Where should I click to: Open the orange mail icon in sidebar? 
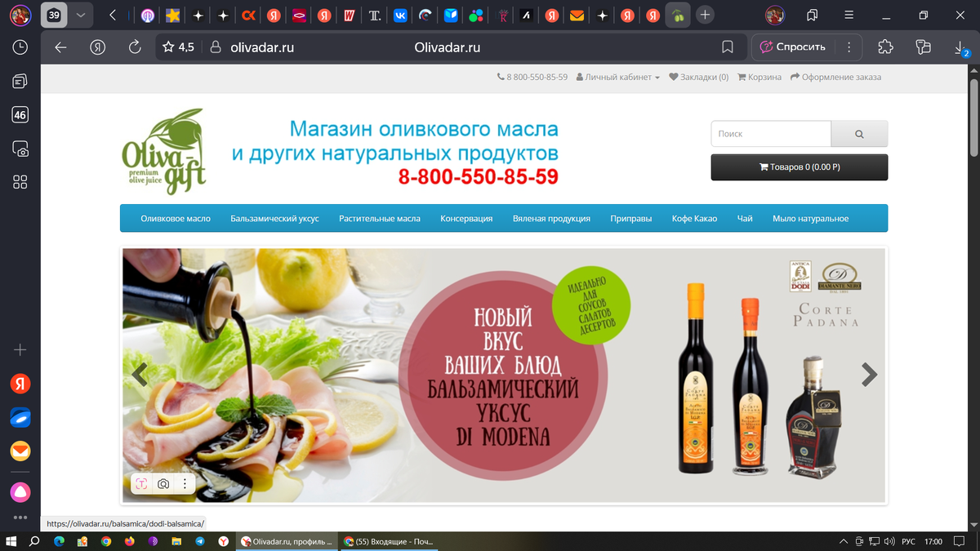click(x=20, y=451)
